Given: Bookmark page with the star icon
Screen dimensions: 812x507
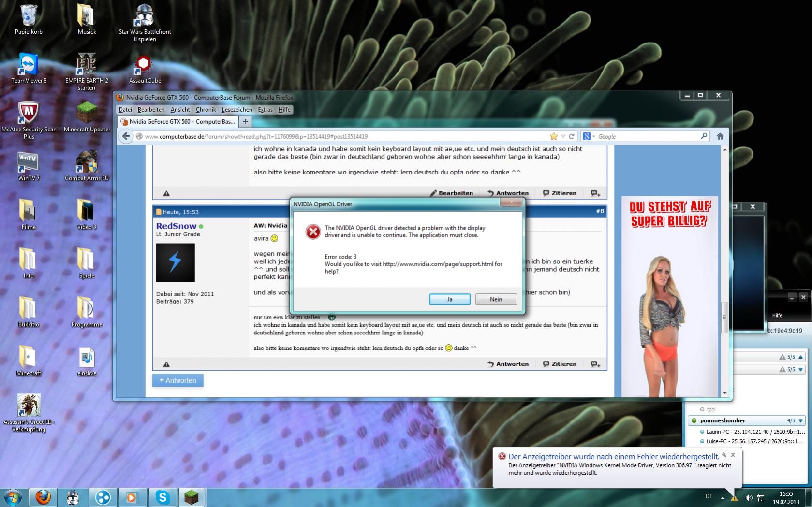Looking at the screenshot, I should pos(554,136).
